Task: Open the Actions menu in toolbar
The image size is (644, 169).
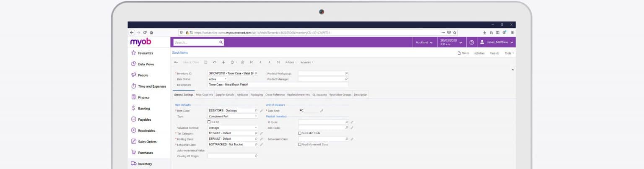Action: pyautogui.click(x=291, y=62)
